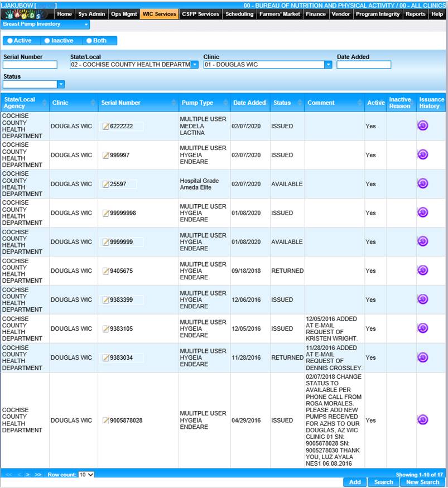Jump to the first results page

coord(9,475)
